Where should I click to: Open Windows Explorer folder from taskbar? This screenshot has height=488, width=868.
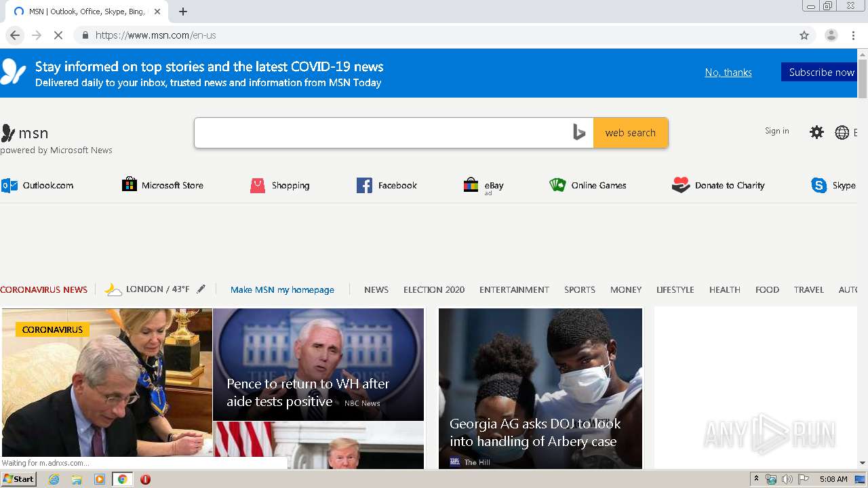[77, 479]
